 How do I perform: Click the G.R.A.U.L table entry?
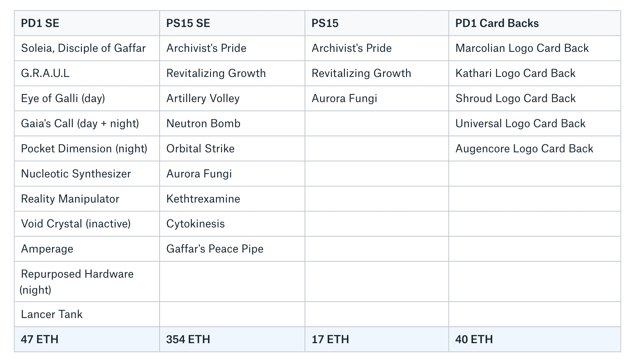(87, 73)
